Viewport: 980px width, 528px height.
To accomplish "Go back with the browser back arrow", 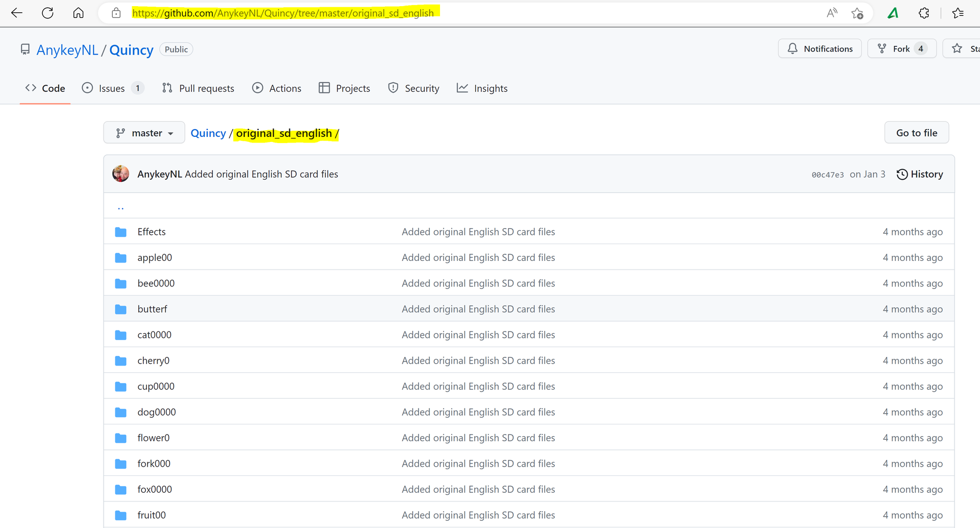I will coord(17,13).
